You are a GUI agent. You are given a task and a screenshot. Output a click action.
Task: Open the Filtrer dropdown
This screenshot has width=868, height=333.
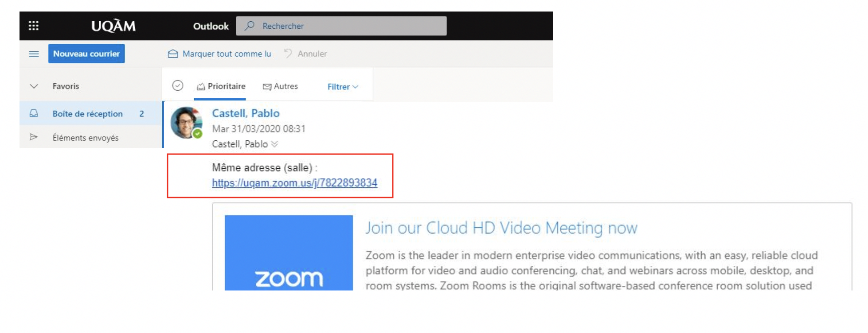click(343, 87)
